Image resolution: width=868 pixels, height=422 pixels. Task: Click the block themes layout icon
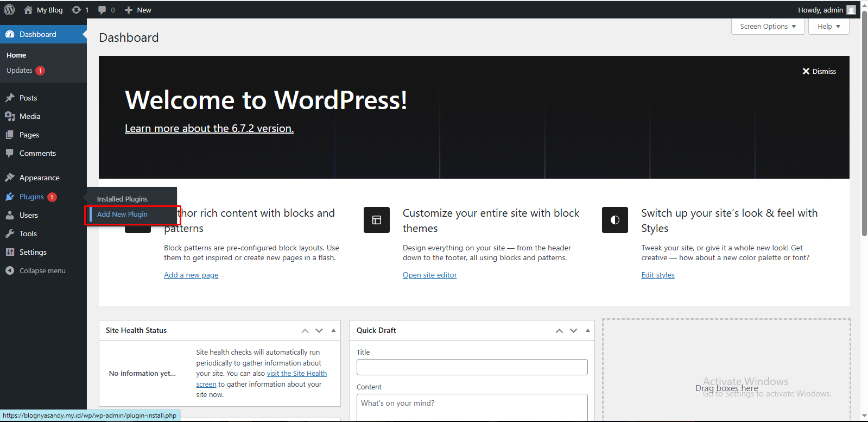(x=377, y=220)
